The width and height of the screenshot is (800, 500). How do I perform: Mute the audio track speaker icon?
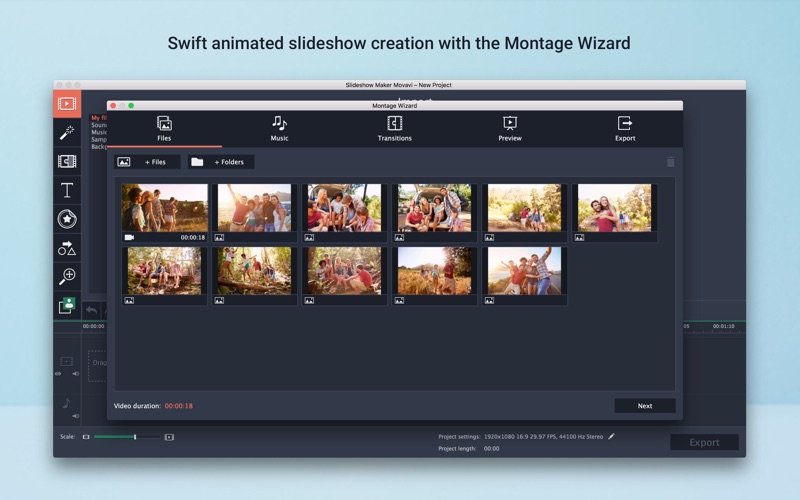point(76,416)
